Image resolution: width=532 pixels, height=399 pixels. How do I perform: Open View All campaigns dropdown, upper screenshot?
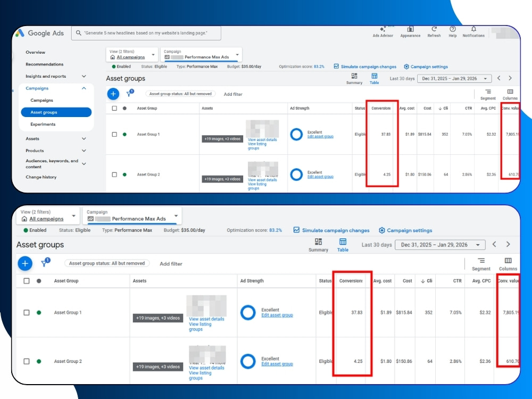click(x=132, y=55)
